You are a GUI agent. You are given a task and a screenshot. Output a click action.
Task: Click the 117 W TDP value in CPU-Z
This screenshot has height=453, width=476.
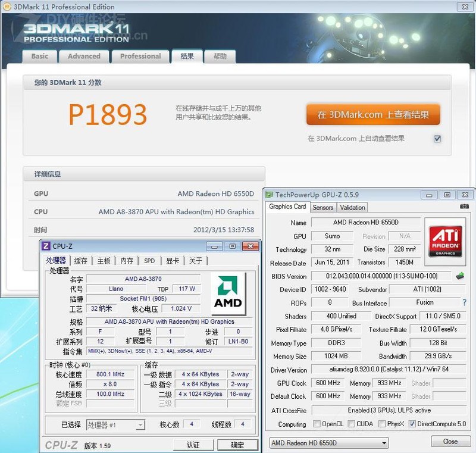point(187,289)
